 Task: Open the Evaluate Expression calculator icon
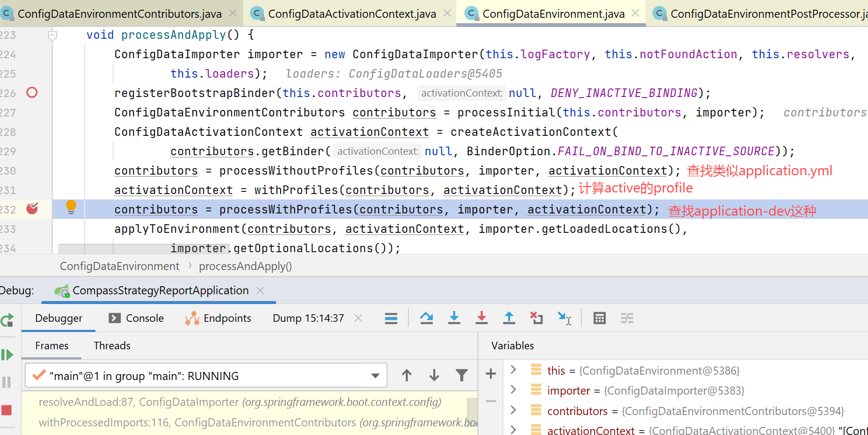point(599,318)
